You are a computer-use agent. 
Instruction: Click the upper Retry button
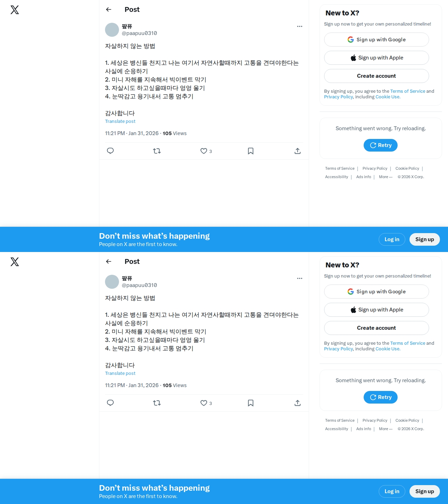pos(380,145)
